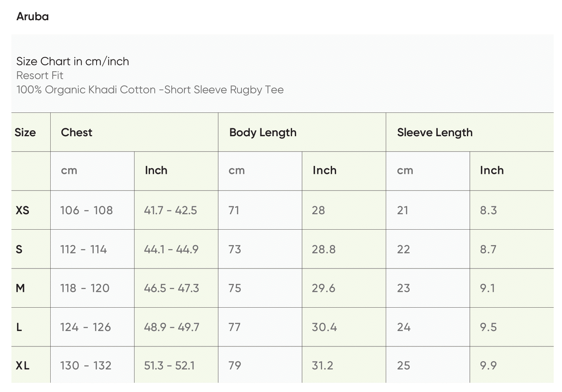This screenshot has height=392, width=562.
Task: Click the 25 sleeve length cm cell
Action: point(403,365)
